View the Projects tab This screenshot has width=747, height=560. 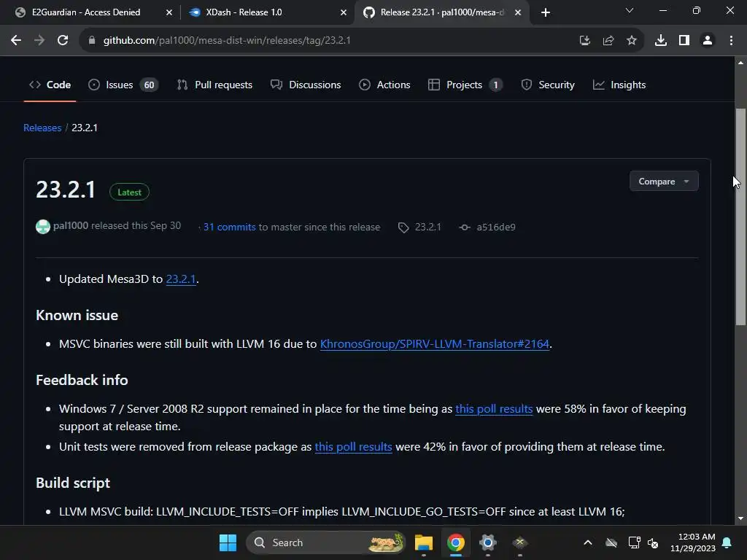click(x=465, y=85)
